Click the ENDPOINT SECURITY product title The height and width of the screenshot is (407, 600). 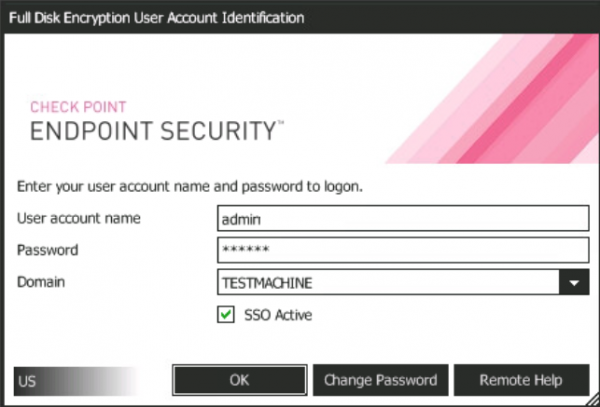150,131
